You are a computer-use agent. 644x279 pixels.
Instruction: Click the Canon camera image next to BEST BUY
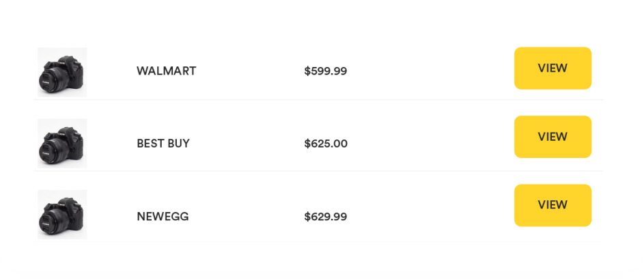click(x=62, y=143)
